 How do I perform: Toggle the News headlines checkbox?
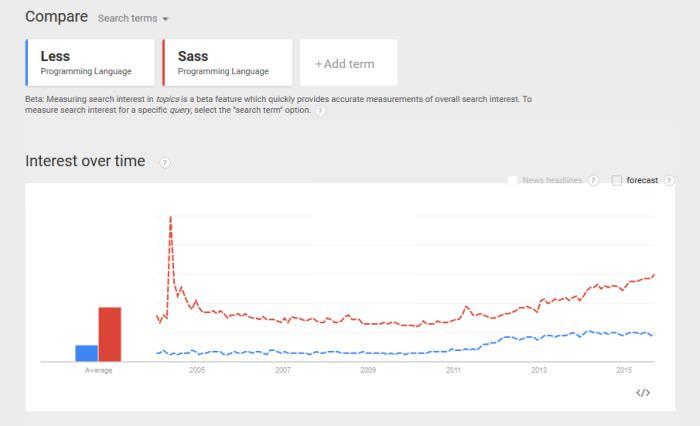click(512, 180)
